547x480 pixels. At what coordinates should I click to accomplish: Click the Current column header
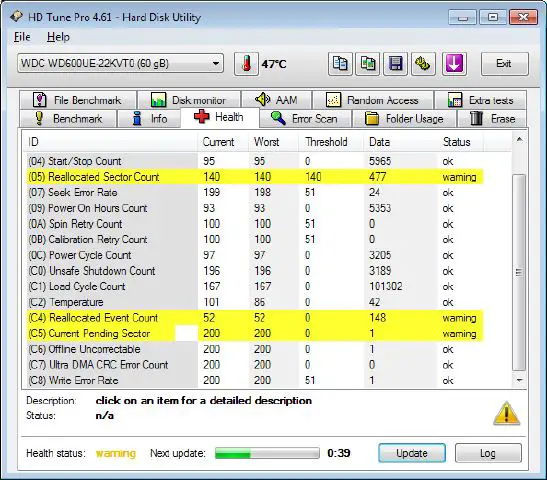click(x=223, y=142)
